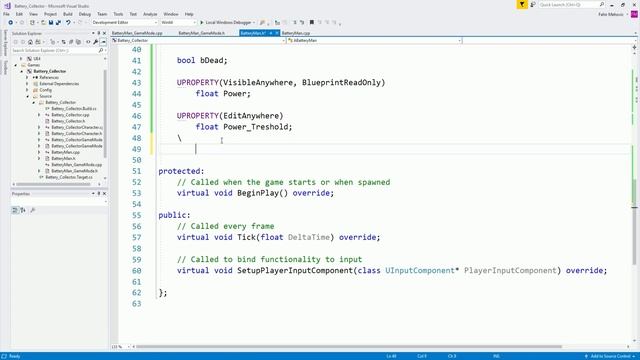Toggle Preview Selected Items in Solution Explorer
This screenshot has height=360, width=640.
[x=103, y=42]
